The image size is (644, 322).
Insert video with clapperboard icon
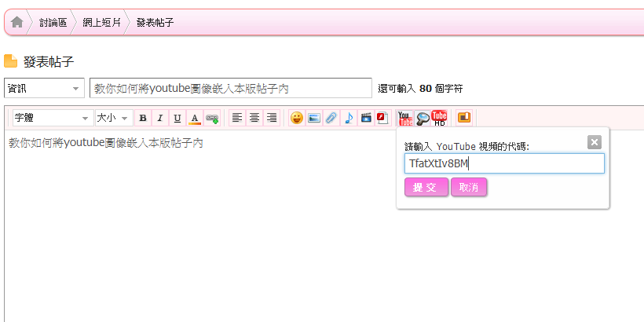click(365, 119)
